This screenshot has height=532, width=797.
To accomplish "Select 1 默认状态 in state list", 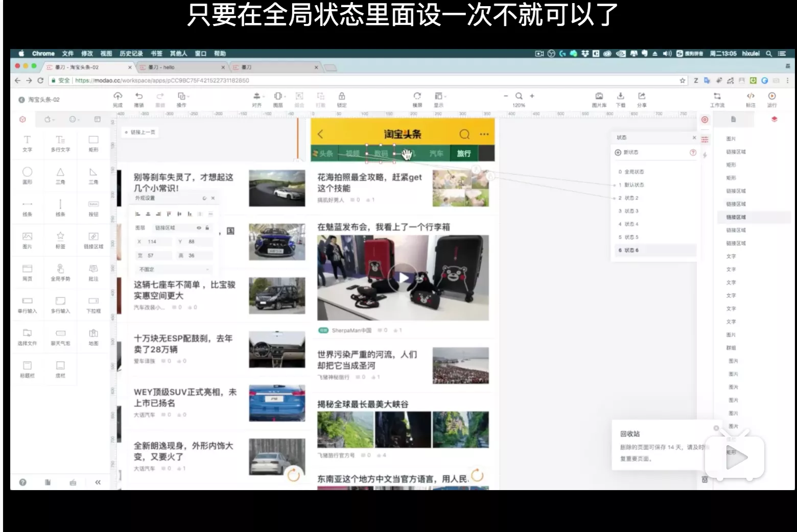I will [655, 185].
